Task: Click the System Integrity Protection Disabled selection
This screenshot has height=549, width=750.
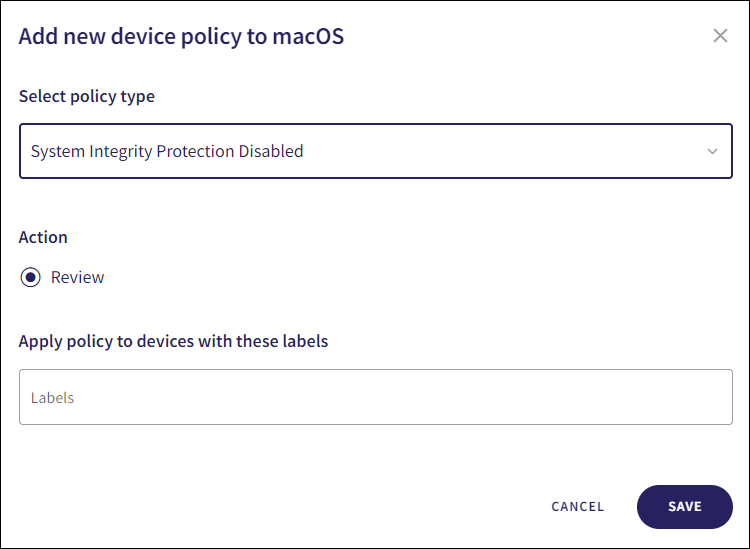Action: click(167, 152)
